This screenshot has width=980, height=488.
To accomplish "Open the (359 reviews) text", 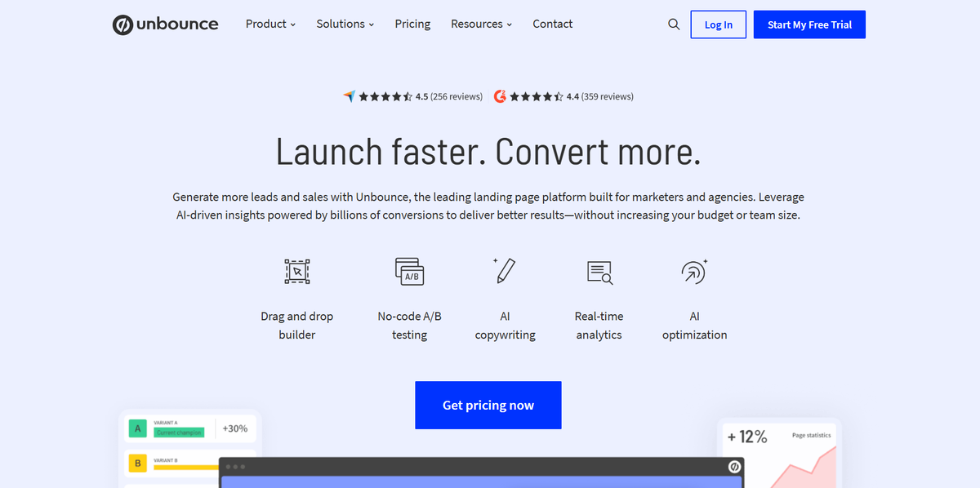I will (x=608, y=96).
